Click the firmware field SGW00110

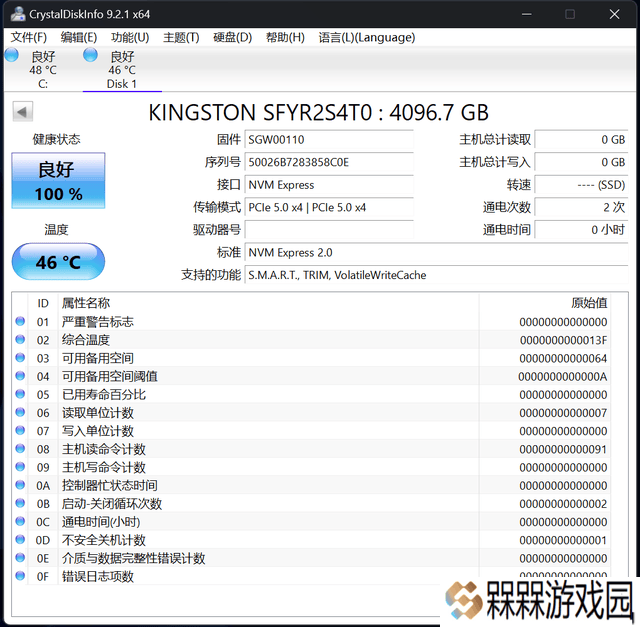click(329, 140)
